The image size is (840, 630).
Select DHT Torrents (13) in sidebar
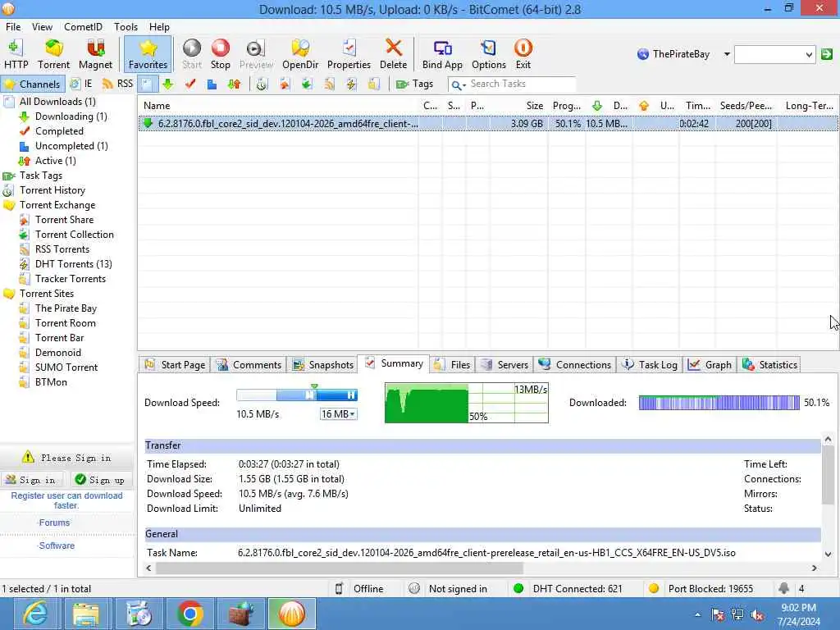coord(73,264)
